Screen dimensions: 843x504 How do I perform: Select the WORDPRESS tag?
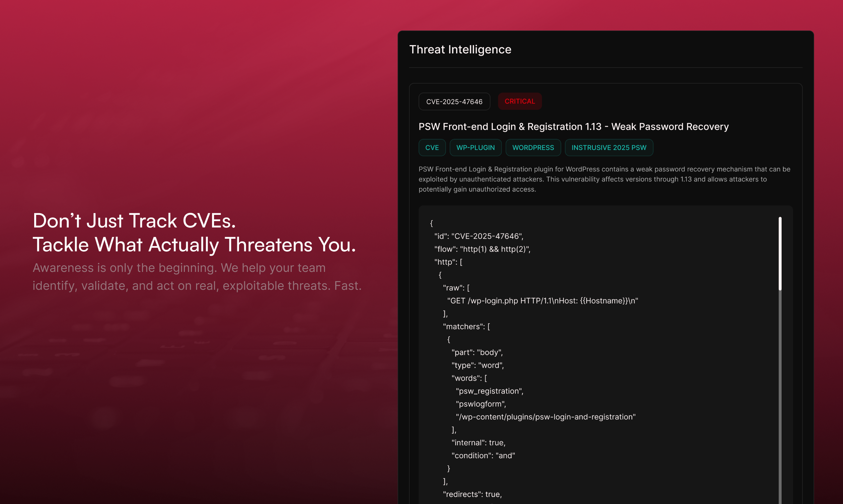[533, 148]
